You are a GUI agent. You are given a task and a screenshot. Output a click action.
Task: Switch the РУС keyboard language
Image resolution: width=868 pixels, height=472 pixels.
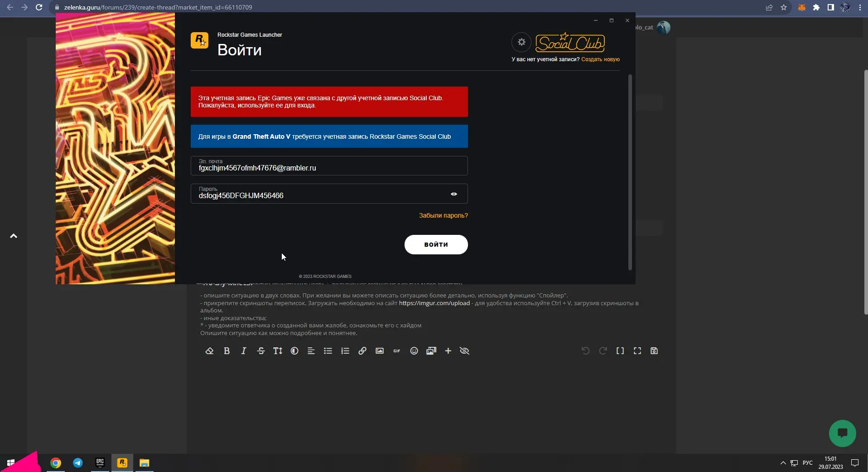[x=807, y=462]
